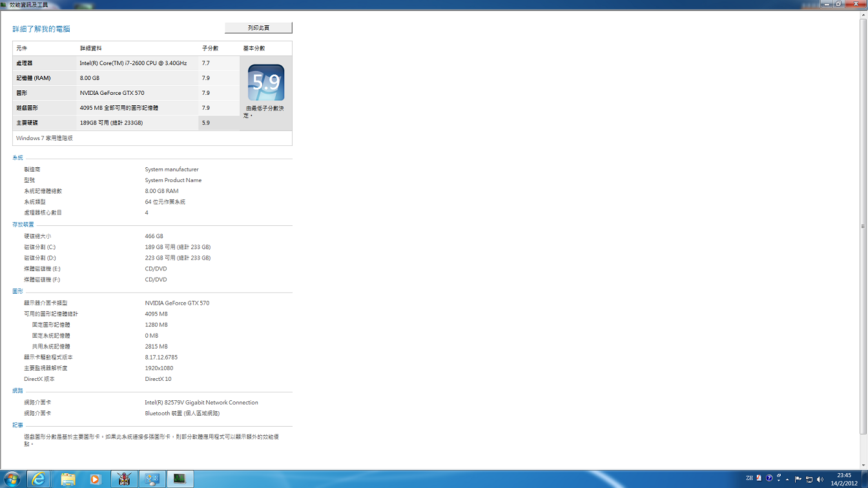Select the Gundam head taskbar icon

[124, 479]
